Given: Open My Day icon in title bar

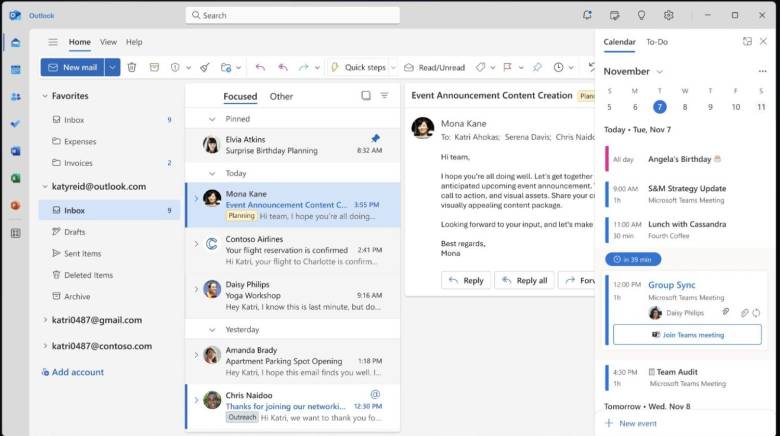Looking at the screenshot, I should 614,15.
